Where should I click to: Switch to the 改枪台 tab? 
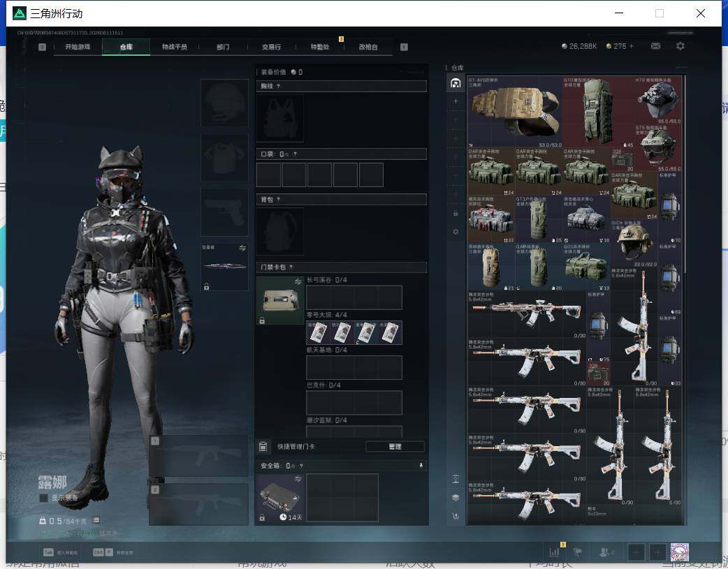(368, 47)
